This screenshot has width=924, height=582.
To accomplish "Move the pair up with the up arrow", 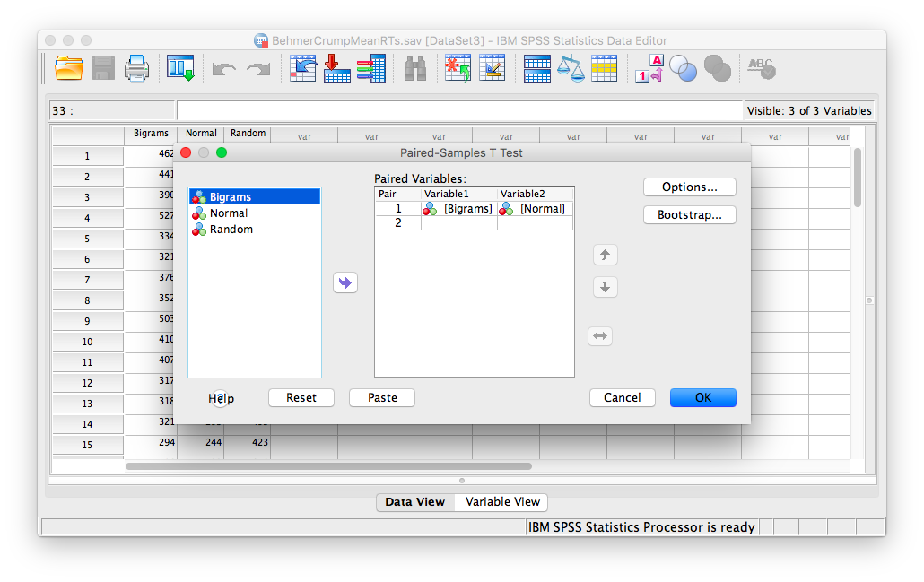I will tap(606, 255).
